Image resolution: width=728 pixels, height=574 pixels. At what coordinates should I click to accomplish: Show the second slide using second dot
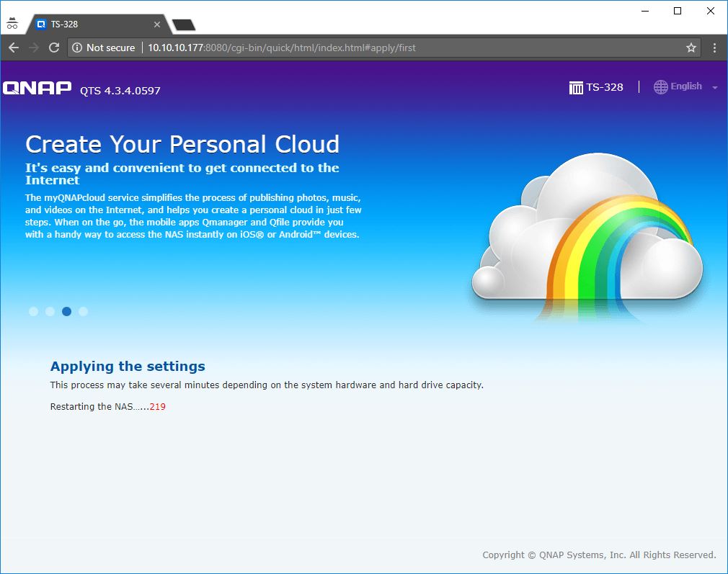(50, 311)
